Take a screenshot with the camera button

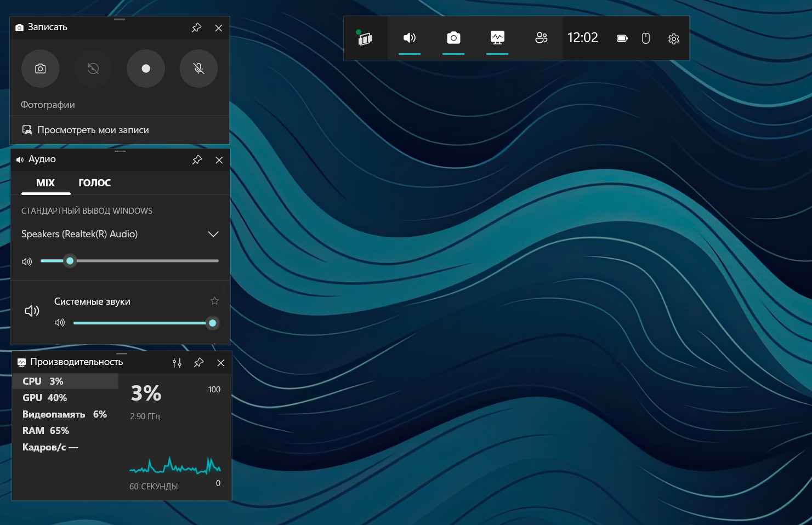(x=40, y=69)
